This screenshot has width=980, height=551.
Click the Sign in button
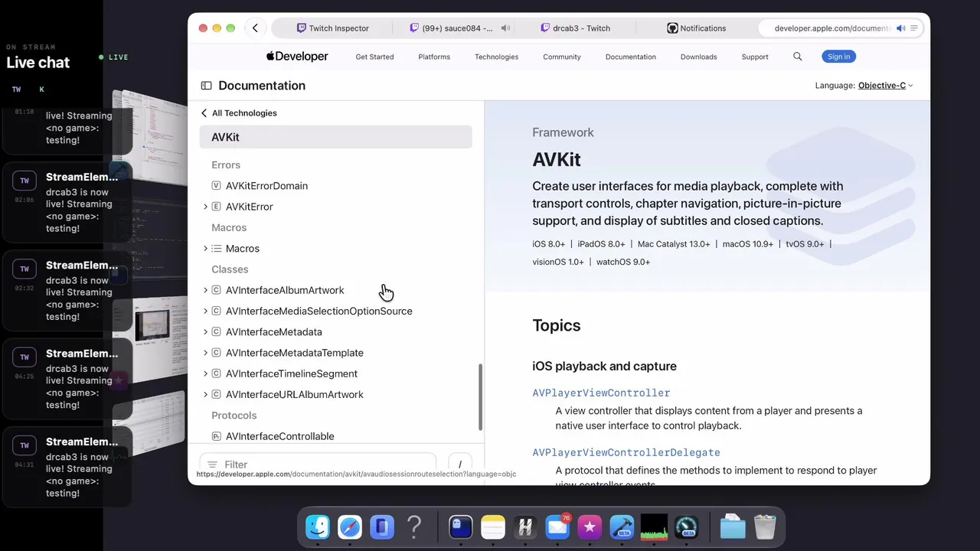[x=838, y=57]
